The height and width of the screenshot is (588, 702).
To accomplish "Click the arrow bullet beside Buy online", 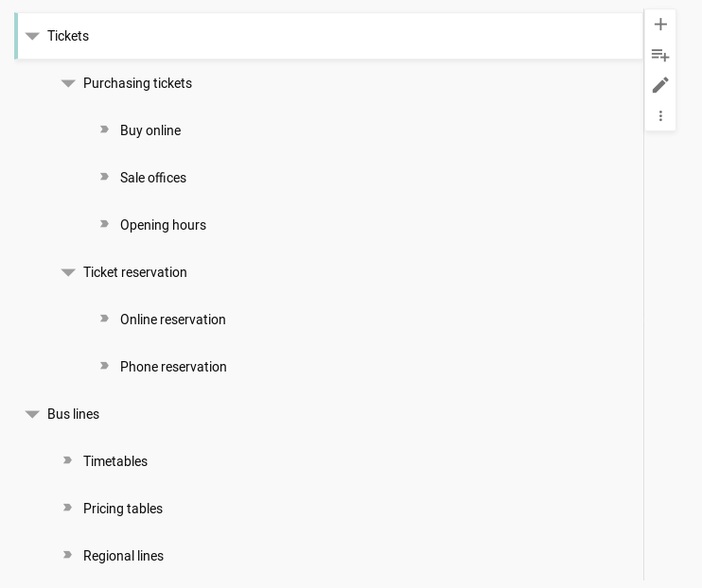I will click(x=104, y=130).
